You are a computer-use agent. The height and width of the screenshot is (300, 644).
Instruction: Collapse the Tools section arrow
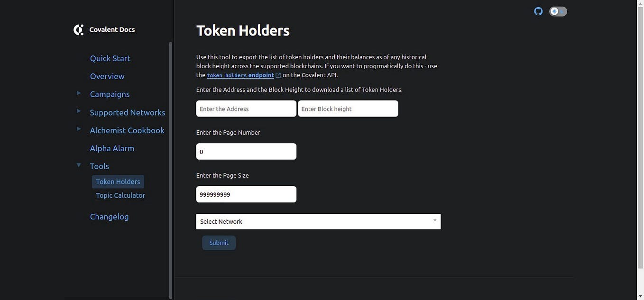tap(79, 165)
